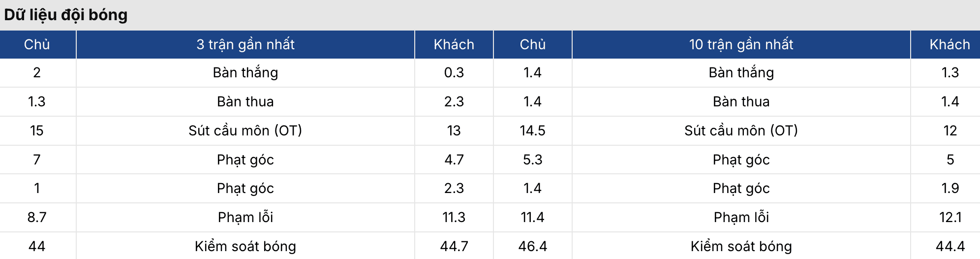This screenshot has height=259, width=980.
Task: Click "Kiểm soát bóng" under 10 trận gần nhất
Action: click(741, 246)
